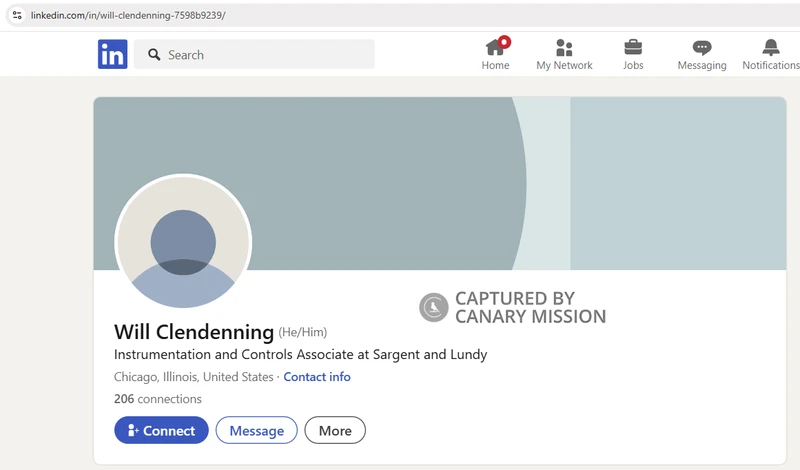This screenshot has height=470, width=800.
Task: Open the Contact info link
Action: pyautogui.click(x=317, y=377)
